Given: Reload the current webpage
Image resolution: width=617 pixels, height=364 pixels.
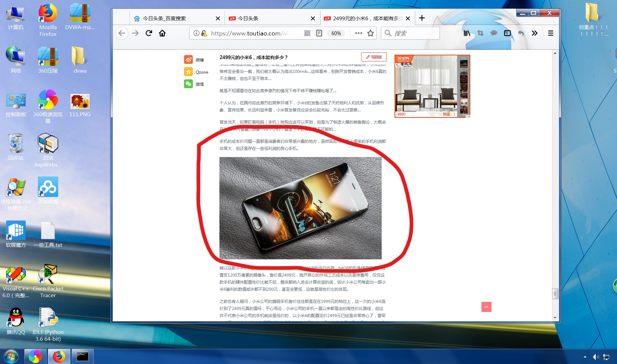Looking at the screenshot, I should [148, 33].
